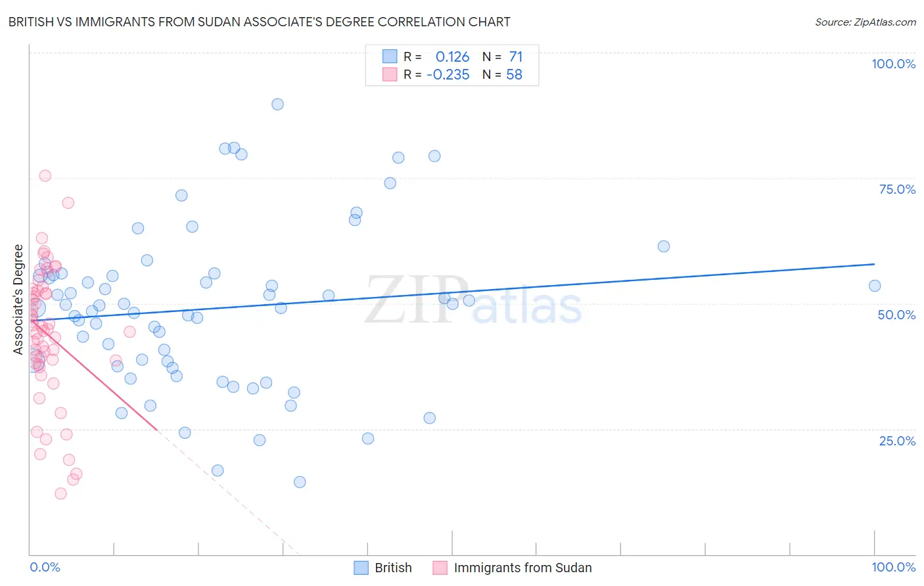Click the topmost blue data point near 90%
The width and height of the screenshot is (924, 586).
click(x=277, y=104)
